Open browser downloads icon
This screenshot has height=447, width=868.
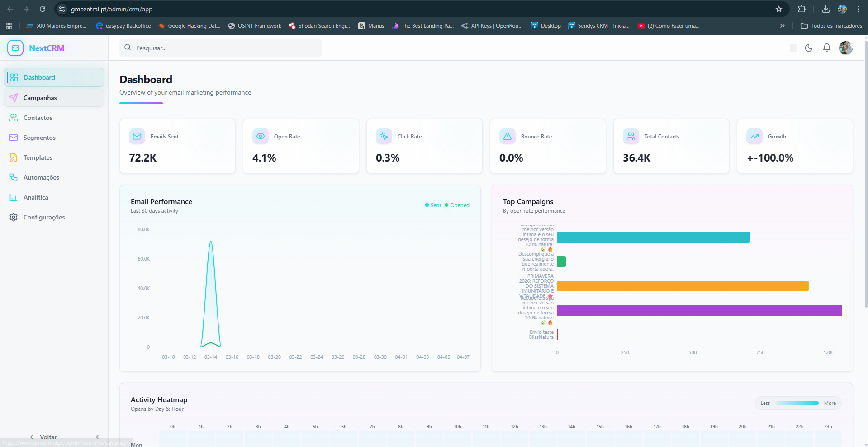point(825,9)
